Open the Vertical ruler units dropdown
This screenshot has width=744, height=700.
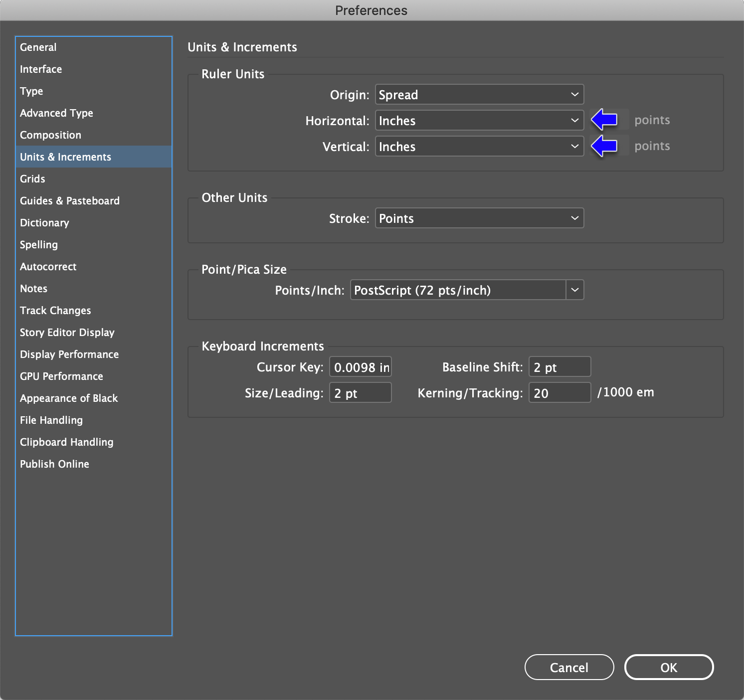[479, 147]
